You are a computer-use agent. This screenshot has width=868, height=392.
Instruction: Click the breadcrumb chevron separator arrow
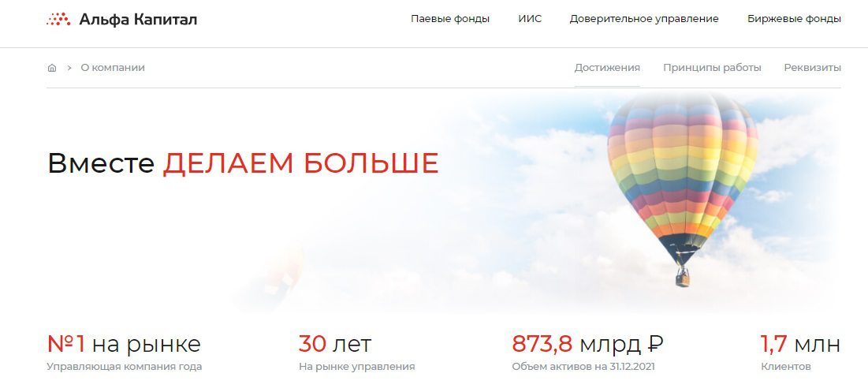pyautogui.click(x=69, y=68)
